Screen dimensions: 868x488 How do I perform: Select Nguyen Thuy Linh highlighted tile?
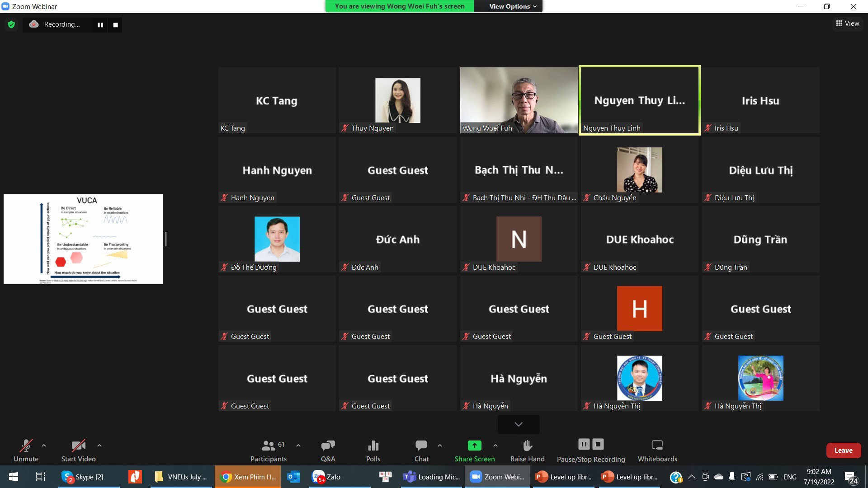click(x=640, y=100)
